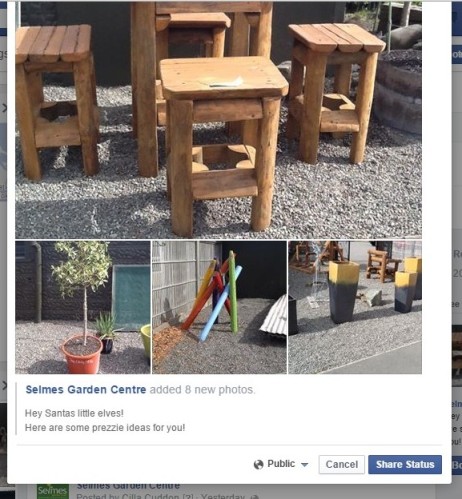This screenshot has width=462, height=499.
Task: Click the green Selmes logo avatar
Action: coord(53,491)
